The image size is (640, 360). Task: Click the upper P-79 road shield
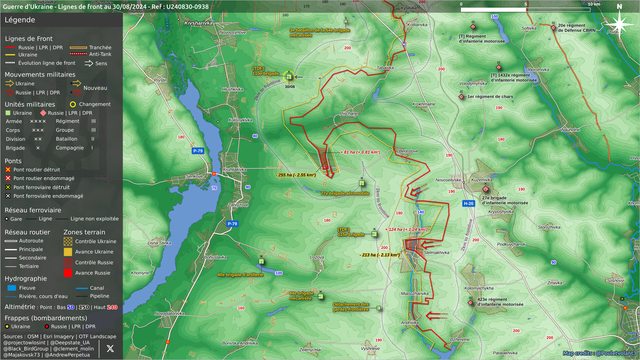198,151
